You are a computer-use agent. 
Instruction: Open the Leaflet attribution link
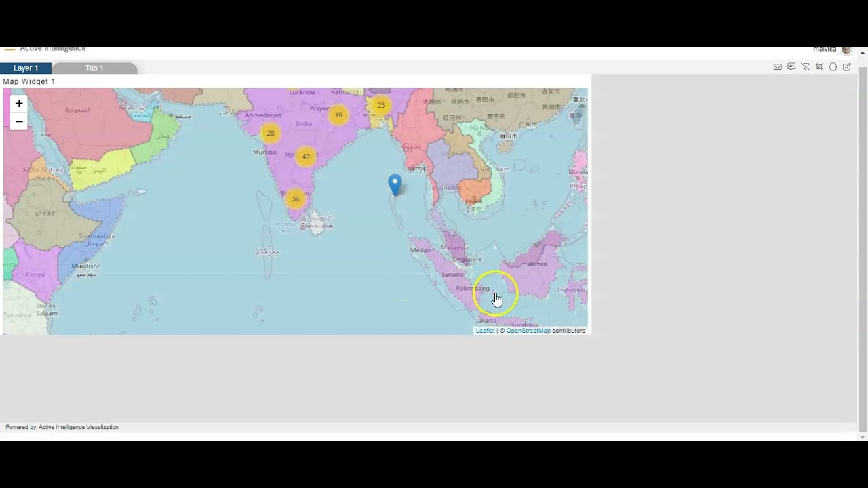485,331
